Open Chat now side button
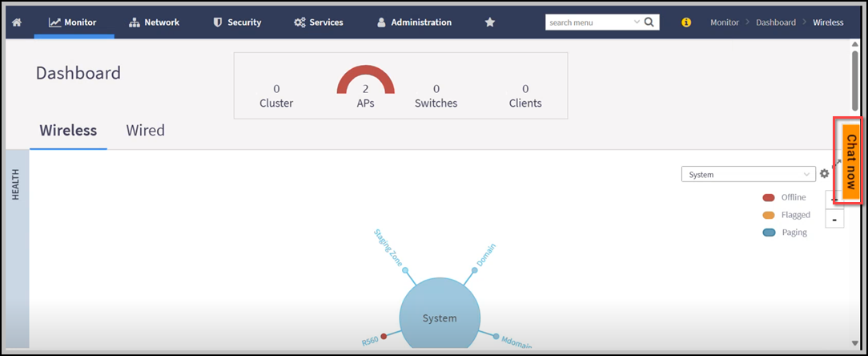This screenshot has width=868, height=356. (851, 161)
